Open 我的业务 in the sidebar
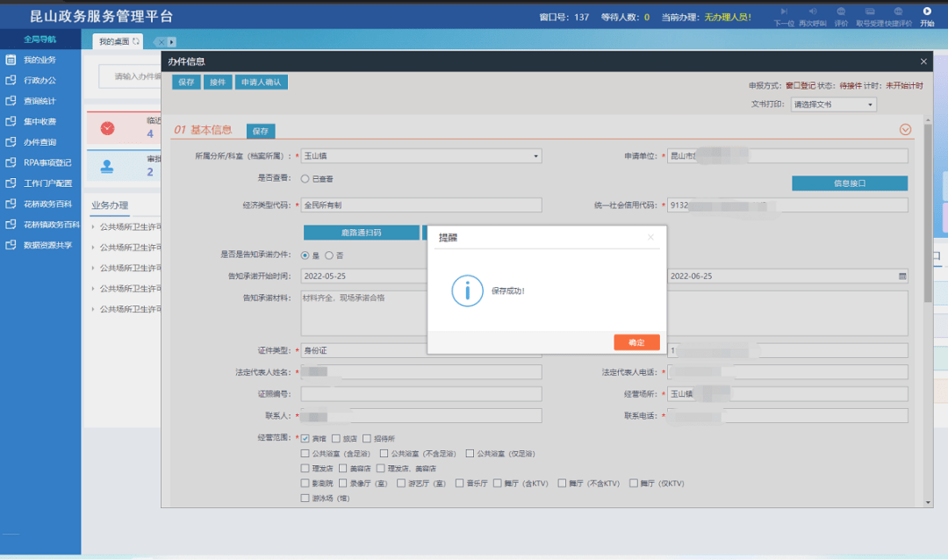This screenshot has width=948, height=560. (39, 60)
